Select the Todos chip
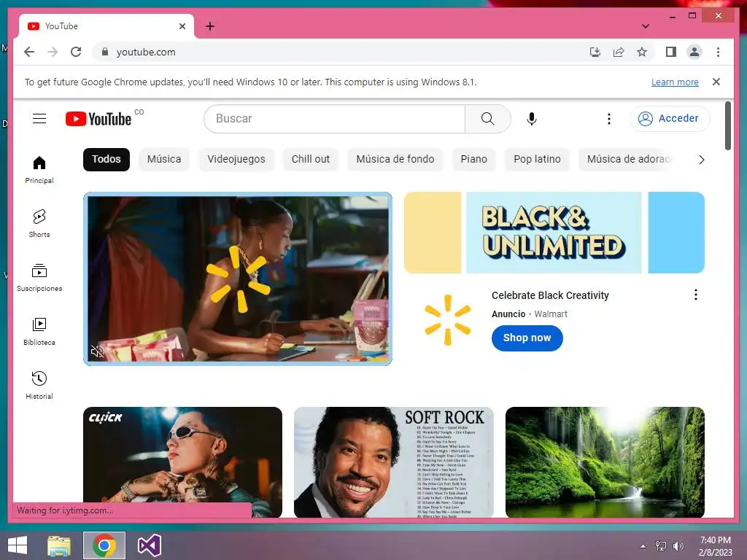Screen dimensions: 747x560 [x=107, y=160]
